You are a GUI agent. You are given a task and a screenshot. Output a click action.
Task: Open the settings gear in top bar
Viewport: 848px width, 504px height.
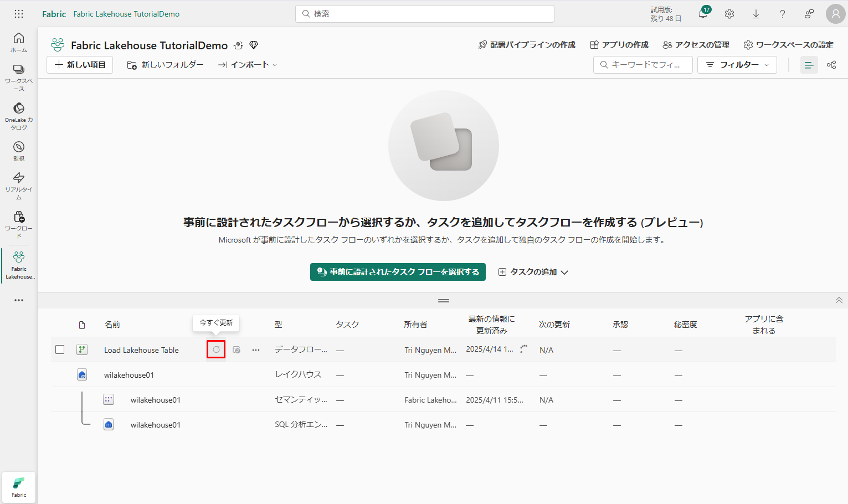click(729, 14)
